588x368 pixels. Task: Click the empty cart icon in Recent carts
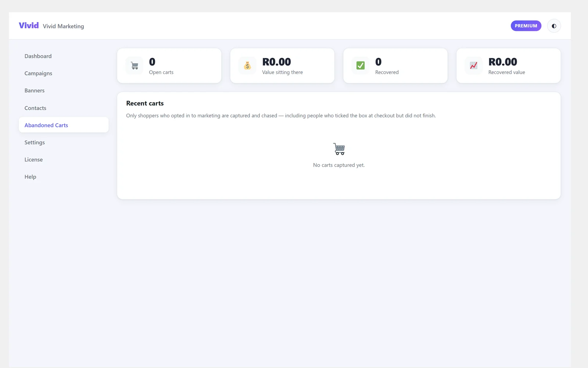tap(339, 149)
